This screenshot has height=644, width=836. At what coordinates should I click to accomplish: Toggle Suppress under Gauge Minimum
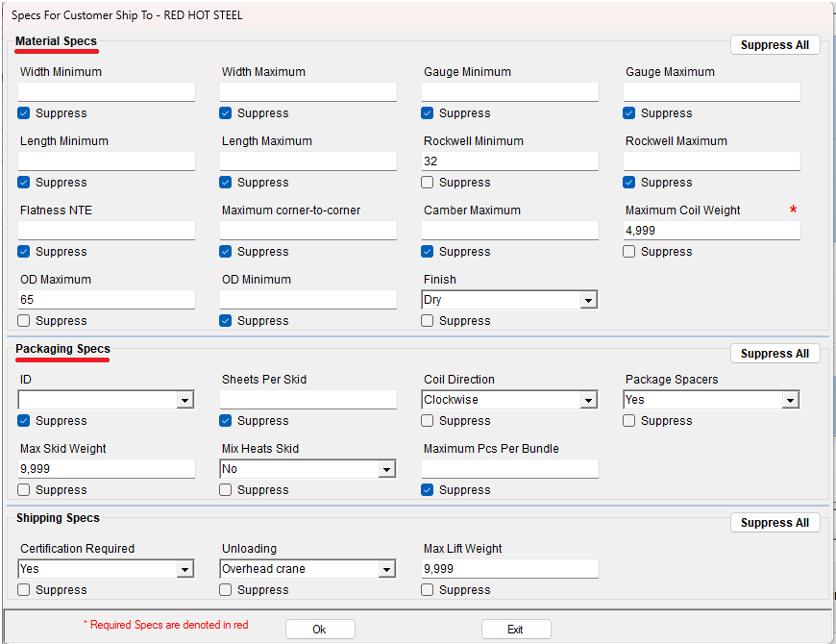[x=427, y=113]
